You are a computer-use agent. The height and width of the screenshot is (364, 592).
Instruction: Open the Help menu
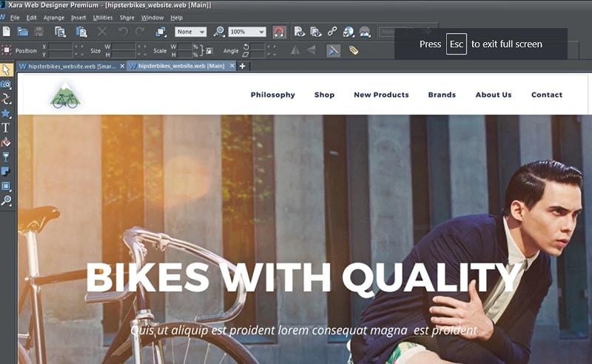tap(176, 18)
